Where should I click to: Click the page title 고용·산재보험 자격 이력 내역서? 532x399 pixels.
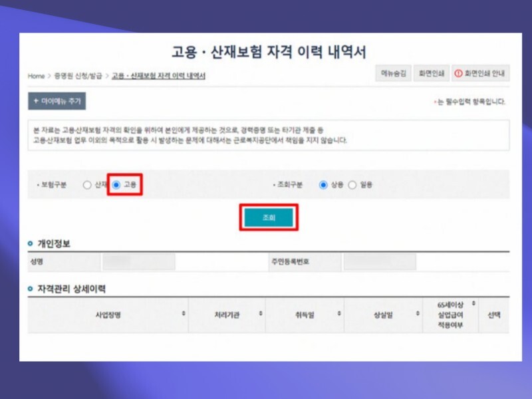point(269,52)
